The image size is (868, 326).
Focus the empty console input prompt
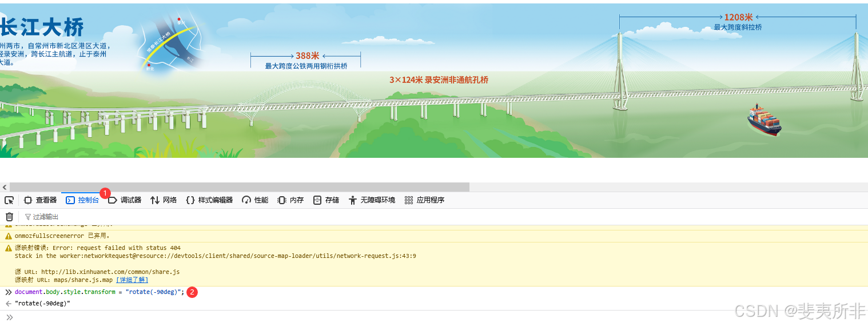tap(440, 317)
